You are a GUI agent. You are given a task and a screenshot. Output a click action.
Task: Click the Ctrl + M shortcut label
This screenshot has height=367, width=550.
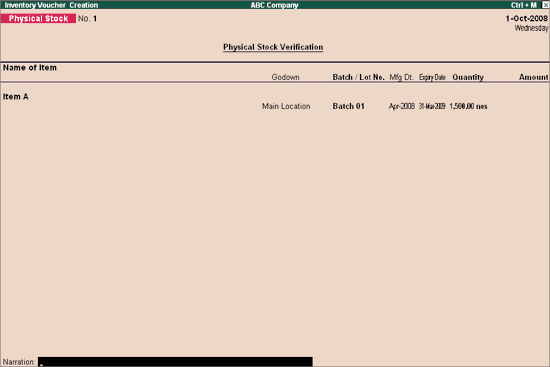coord(523,5)
